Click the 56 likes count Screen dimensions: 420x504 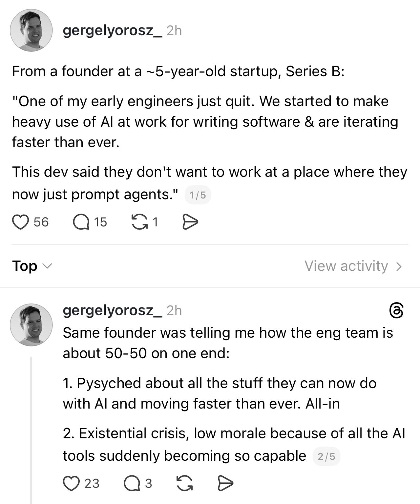41,222
